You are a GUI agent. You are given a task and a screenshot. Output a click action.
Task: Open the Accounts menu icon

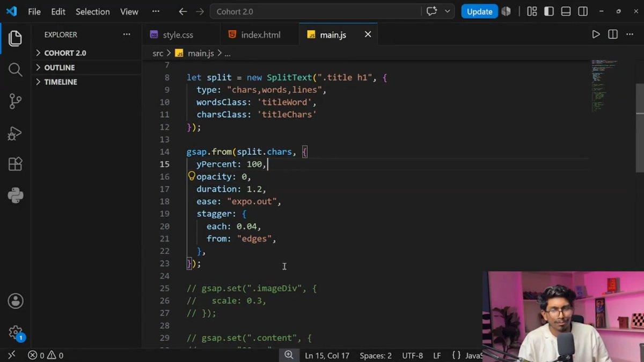(x=15, y=301)
